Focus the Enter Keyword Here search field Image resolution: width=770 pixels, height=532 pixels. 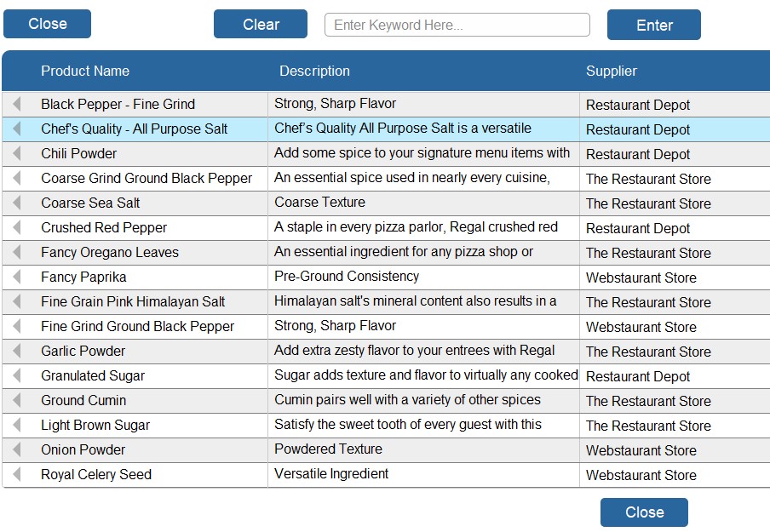[x=457, y=25]
